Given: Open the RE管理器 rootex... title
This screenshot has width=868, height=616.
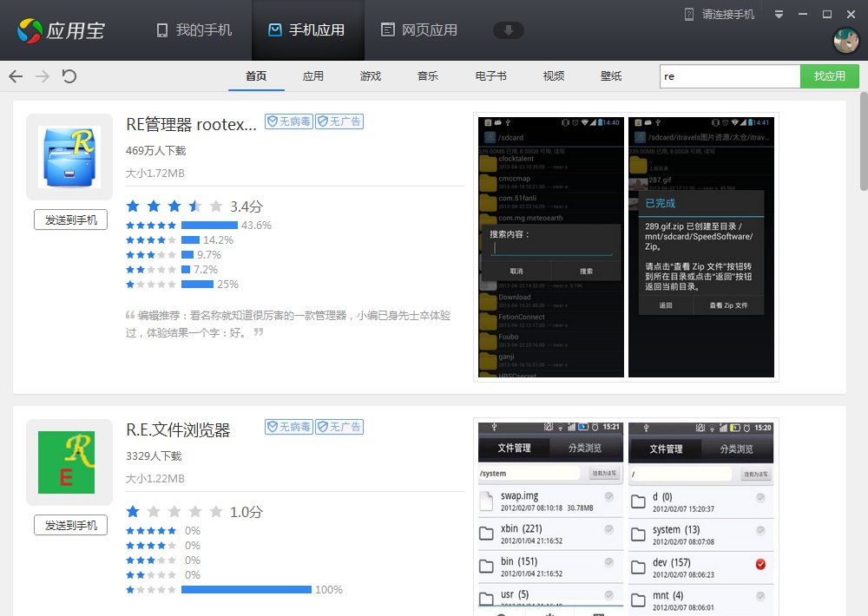Looking at the screenshot, I should point(192,124).
